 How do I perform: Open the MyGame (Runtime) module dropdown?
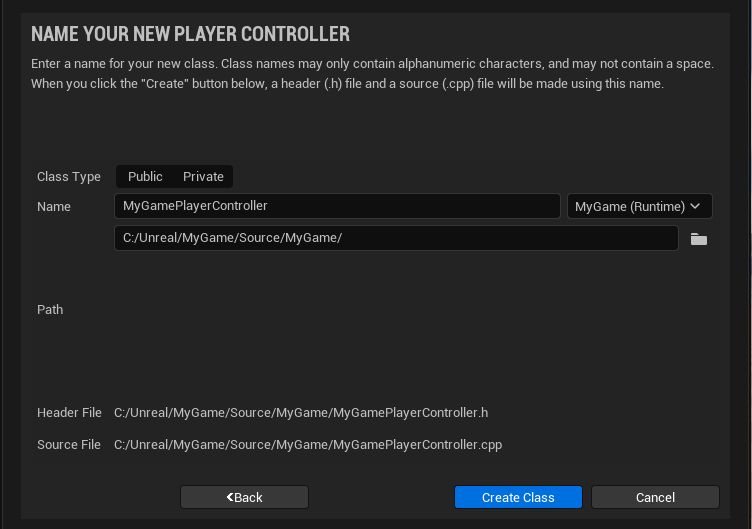638,206
